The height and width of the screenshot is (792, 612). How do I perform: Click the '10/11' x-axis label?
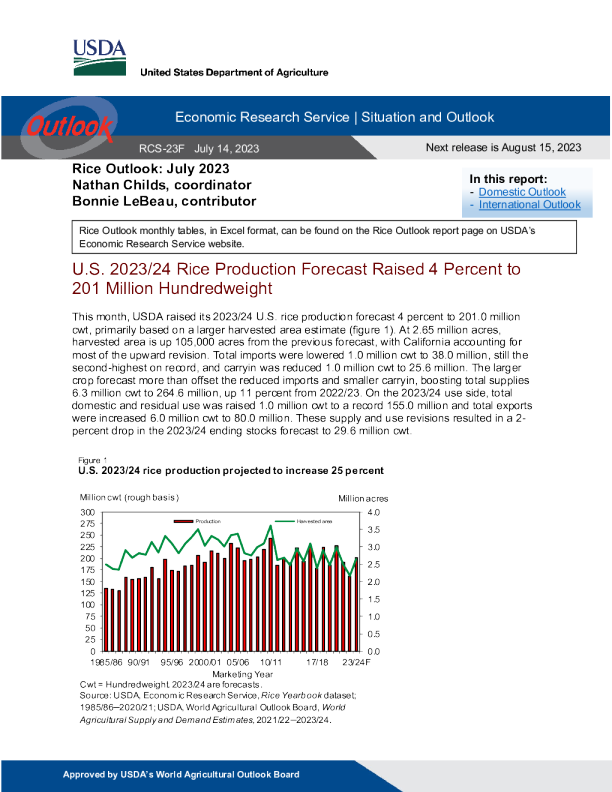271,662
